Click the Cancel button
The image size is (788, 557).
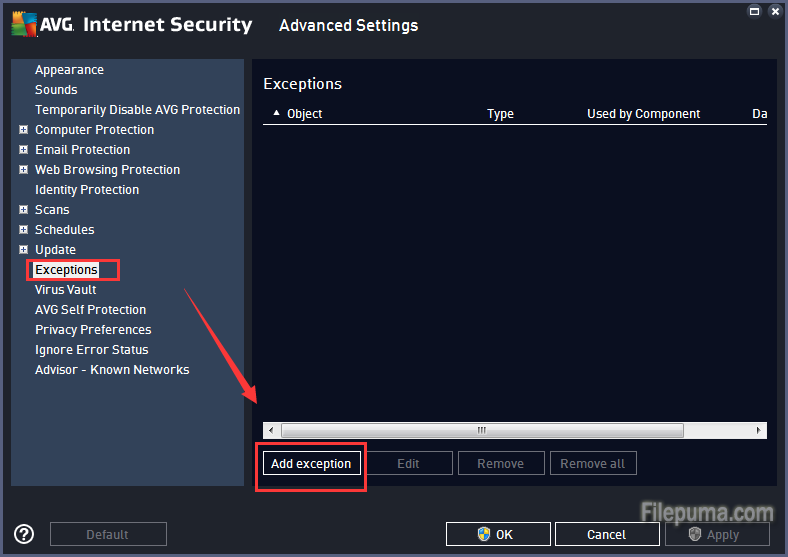click(606, 534)
